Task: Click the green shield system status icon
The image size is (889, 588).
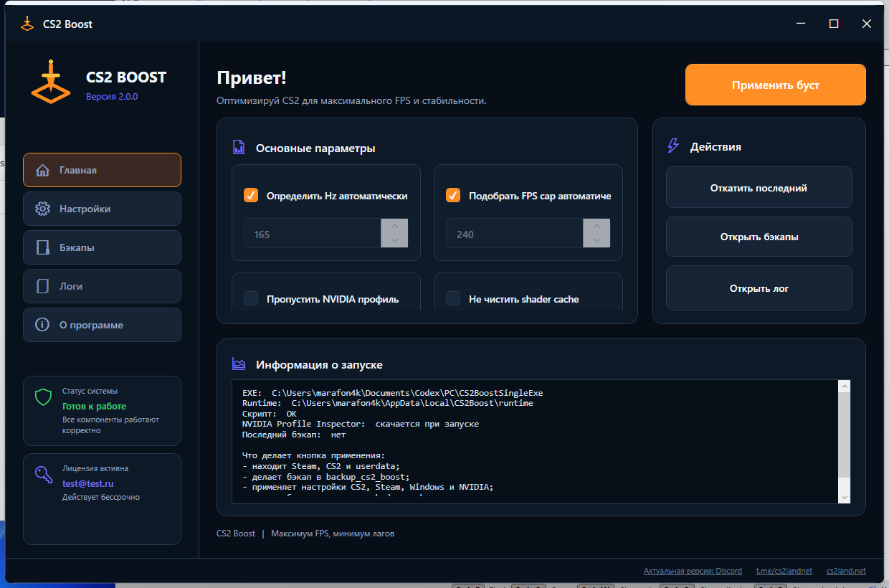Action: click(x=42, y=397)
